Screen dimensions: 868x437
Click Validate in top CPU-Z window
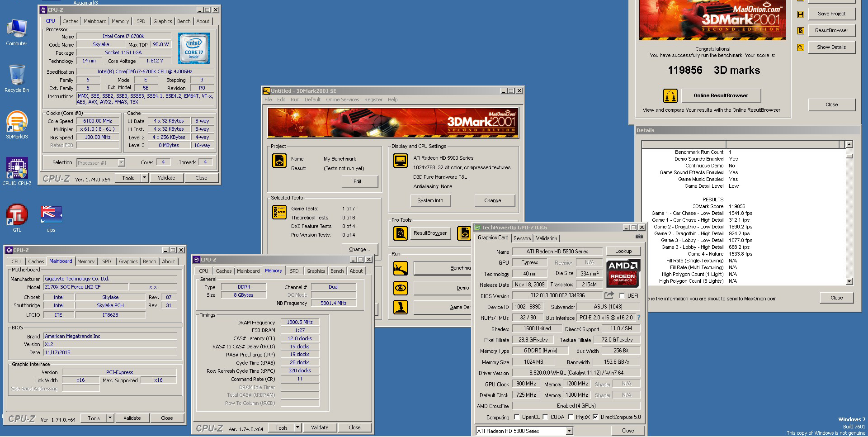[166, 178]
